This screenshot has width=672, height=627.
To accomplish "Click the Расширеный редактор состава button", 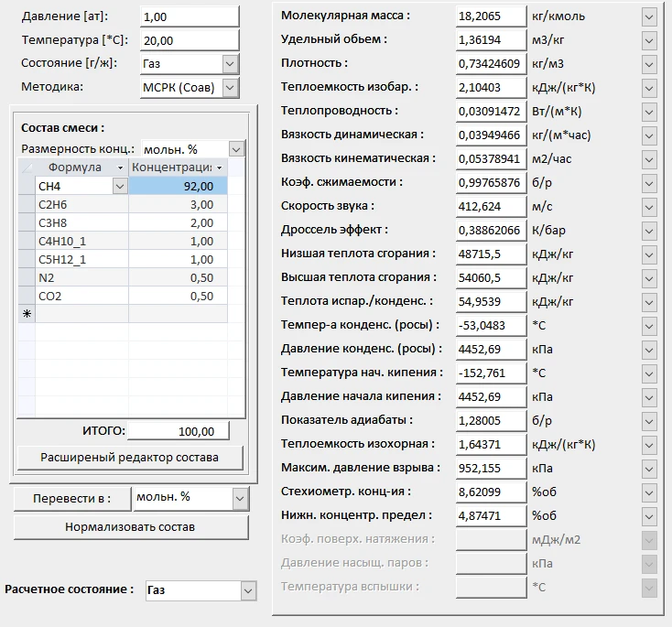I will coord(130,457).
